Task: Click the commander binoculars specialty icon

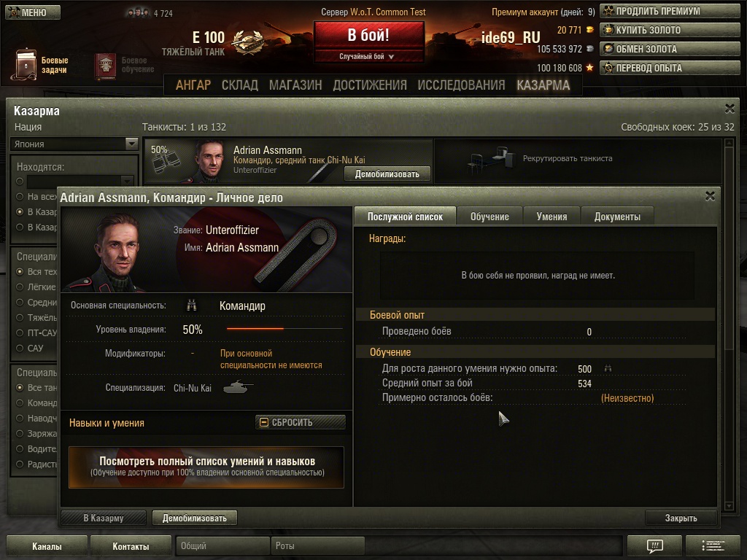Action: 192,306
